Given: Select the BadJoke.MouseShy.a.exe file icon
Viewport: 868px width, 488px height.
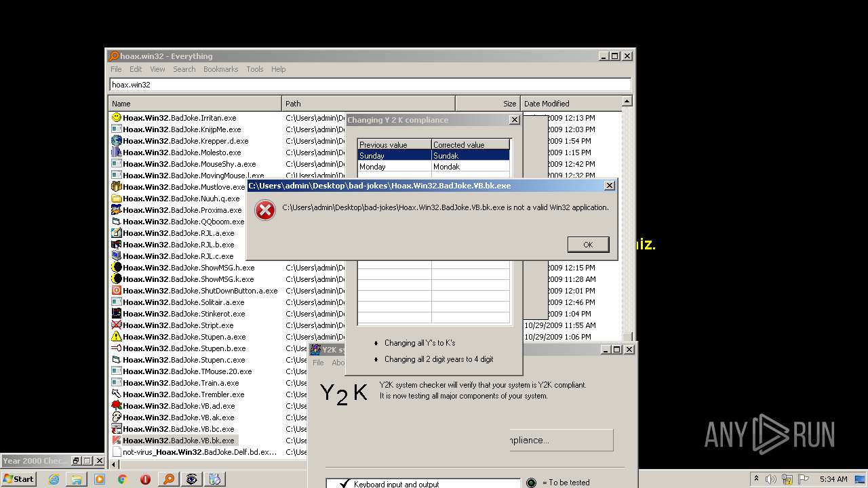Looking at the screenshot, I should click(117, 163).
